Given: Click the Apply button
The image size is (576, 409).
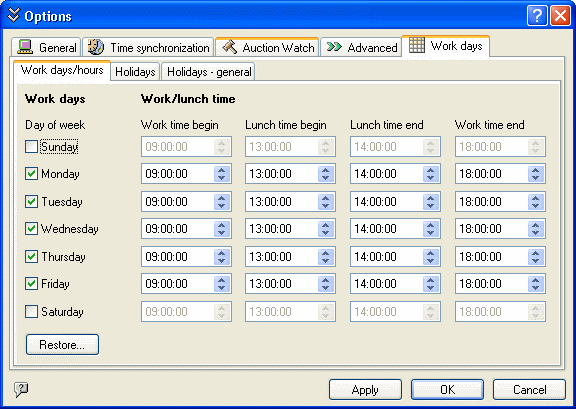Looking at the screenshot, I should [365, 390].
